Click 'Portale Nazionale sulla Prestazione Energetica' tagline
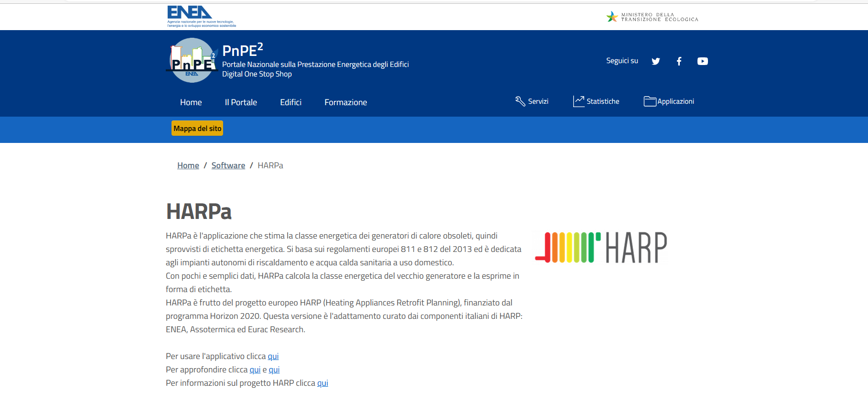The width and height of the screenshot is (868, 403). [x=315, y=65]
